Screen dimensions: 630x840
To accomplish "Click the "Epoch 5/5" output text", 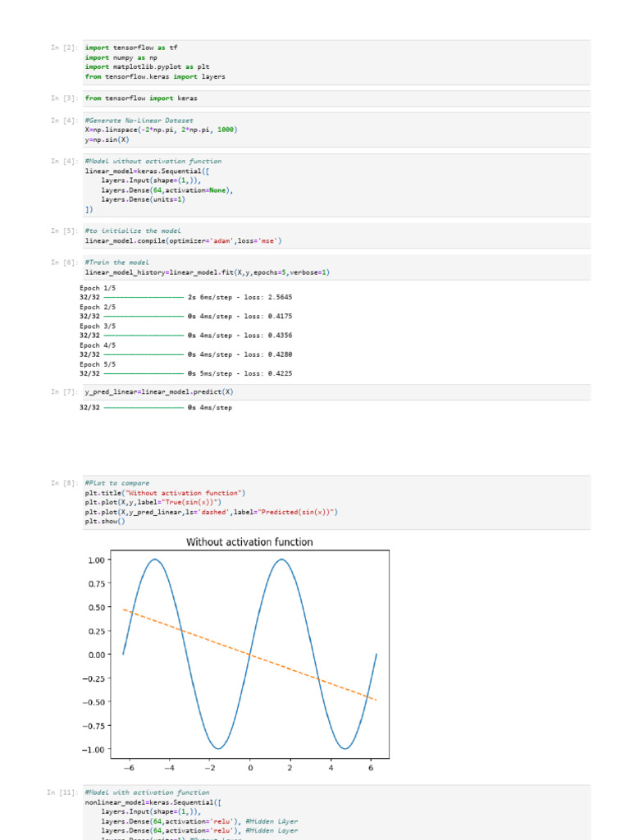I will pos(97,364).
